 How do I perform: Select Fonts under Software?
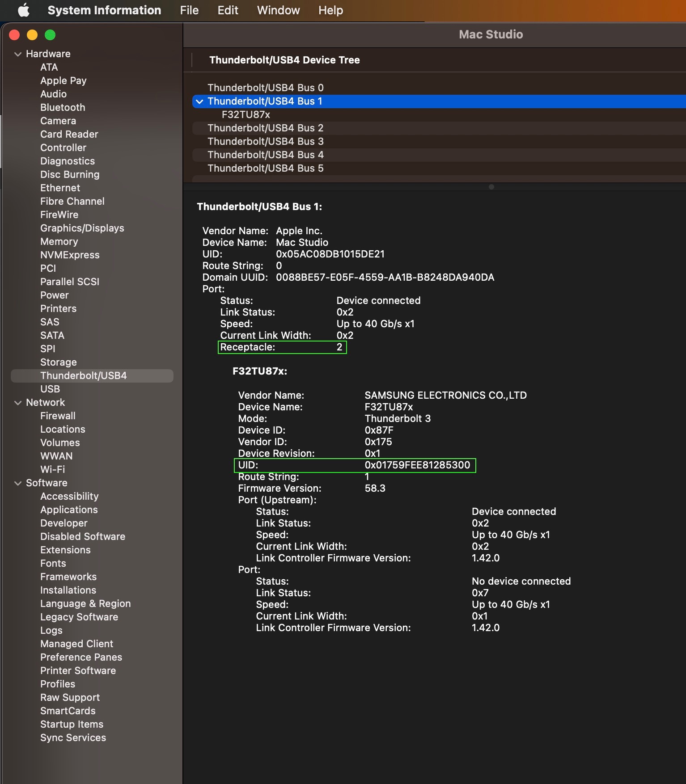pyautogui.click(x=53, y=563)
